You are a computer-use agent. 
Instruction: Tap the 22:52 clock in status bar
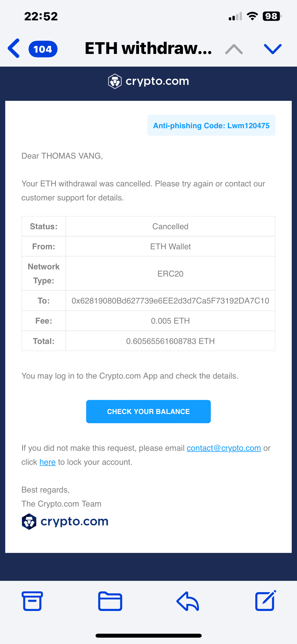click(x=41, y=16)
